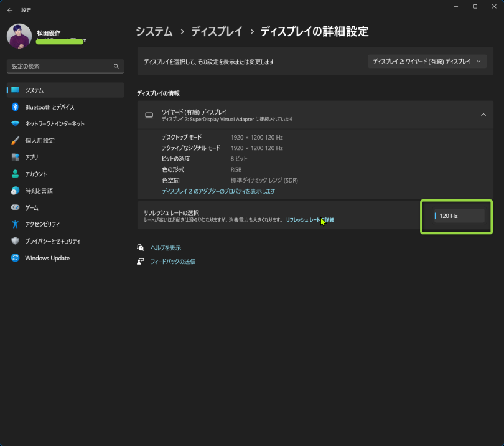Click the フィードバックの送信 link

pos(173,262)
